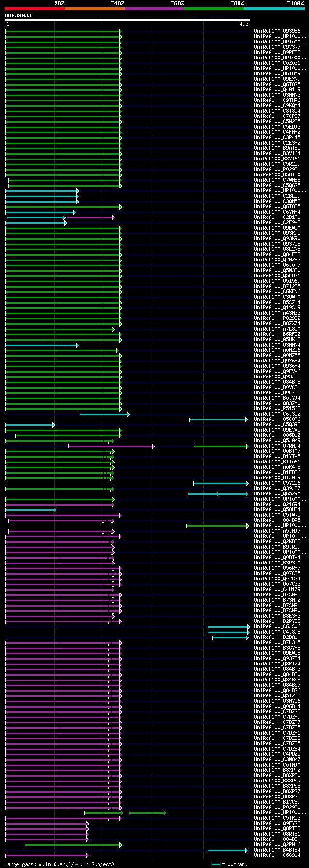Select label UniRef100_Q93718
This screenshot has width=309, height=868.
tap(277, 244)
